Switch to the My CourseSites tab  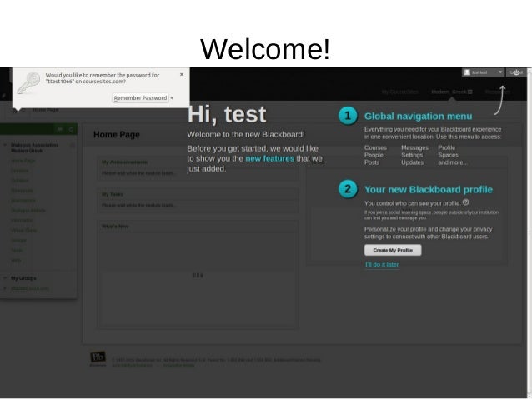pyautogui.click(x=400, y=92)
